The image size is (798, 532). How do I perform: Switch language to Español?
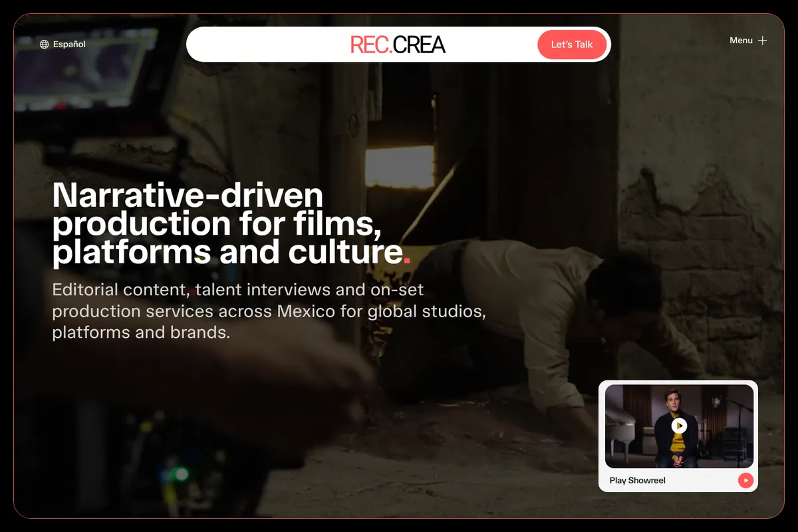[x=69, y=45]
